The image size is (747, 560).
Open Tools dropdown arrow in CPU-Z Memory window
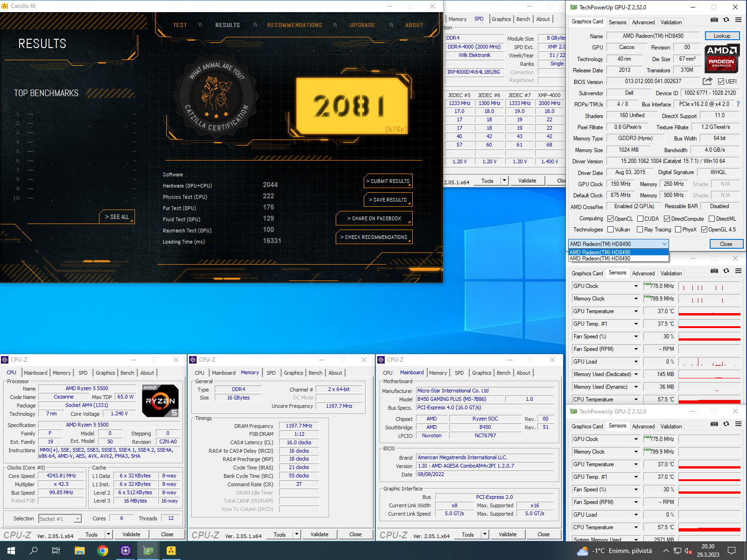tap(296, 534)
